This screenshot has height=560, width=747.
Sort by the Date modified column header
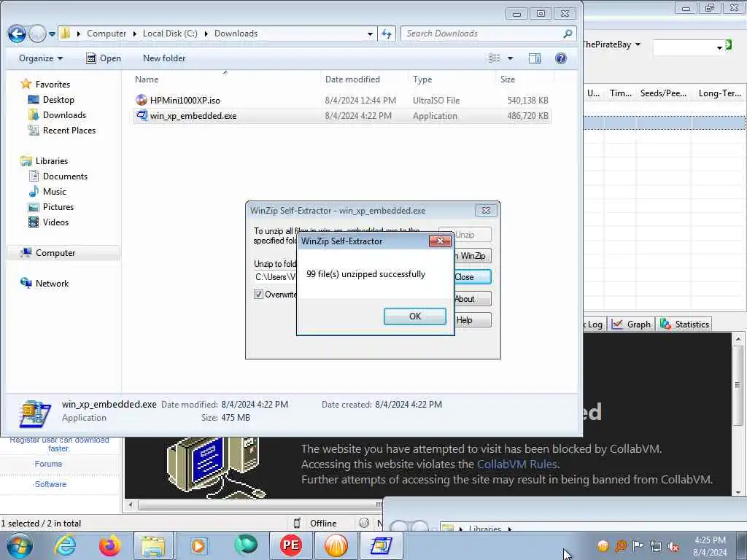[x=352, y=79]
